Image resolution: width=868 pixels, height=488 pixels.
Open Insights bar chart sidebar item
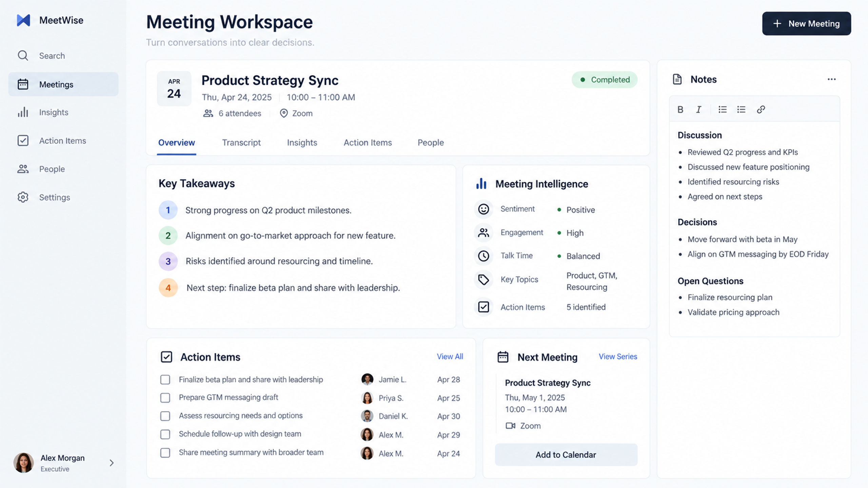point(63,112)
